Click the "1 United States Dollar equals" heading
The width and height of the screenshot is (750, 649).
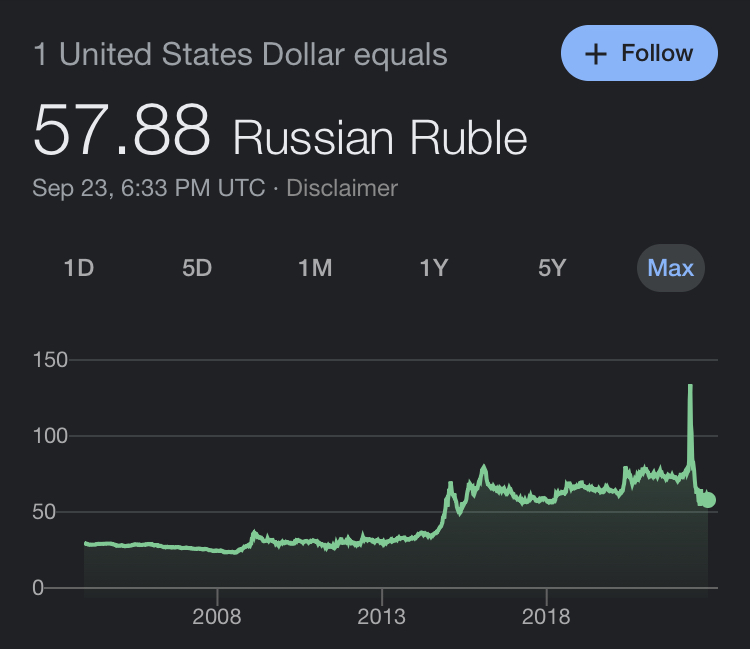click(241, 54)
